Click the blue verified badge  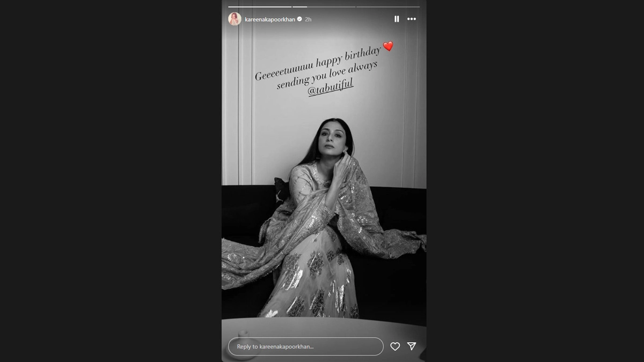pos(299,19)
